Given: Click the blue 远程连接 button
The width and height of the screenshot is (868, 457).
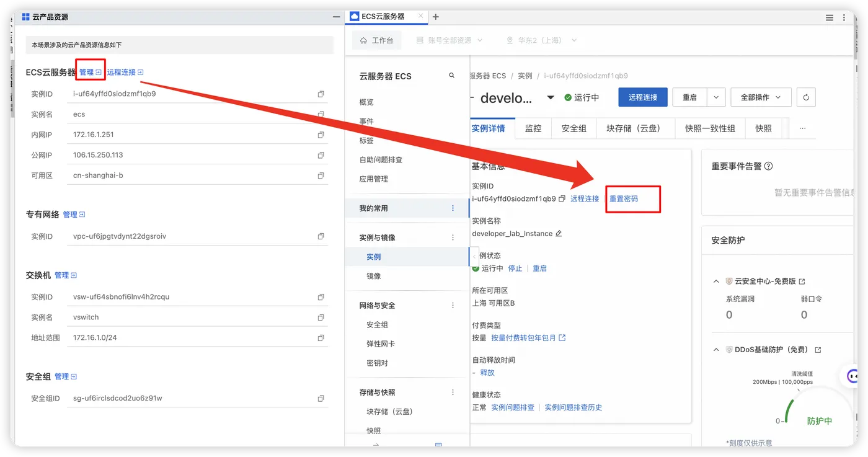Looking at the screenshot, I should [643, 97].
